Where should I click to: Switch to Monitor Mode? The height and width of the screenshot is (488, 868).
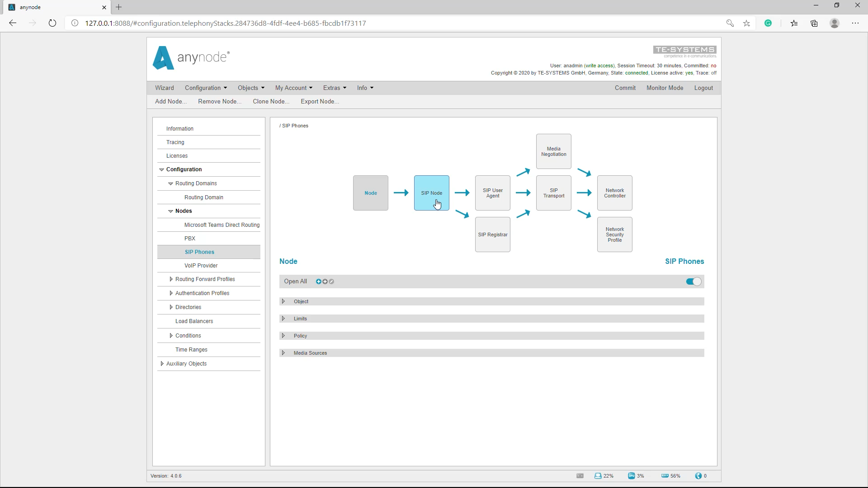click(x=665, y=88)
